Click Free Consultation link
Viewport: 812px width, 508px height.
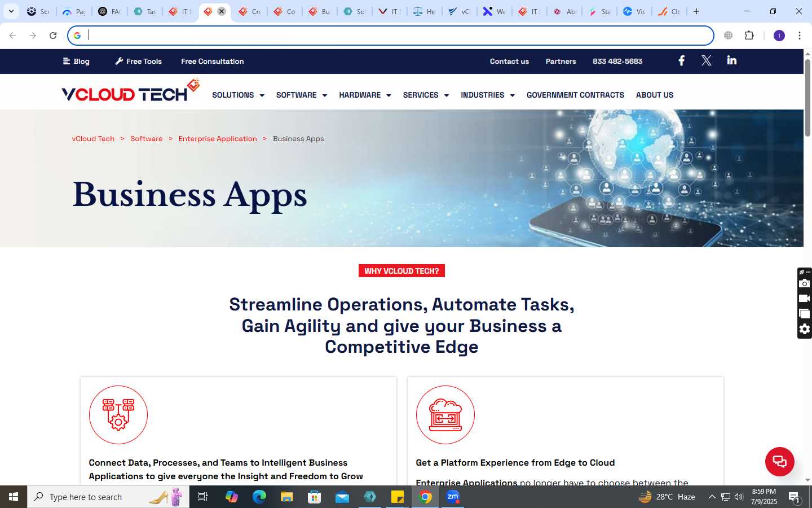tap(213, 61)
